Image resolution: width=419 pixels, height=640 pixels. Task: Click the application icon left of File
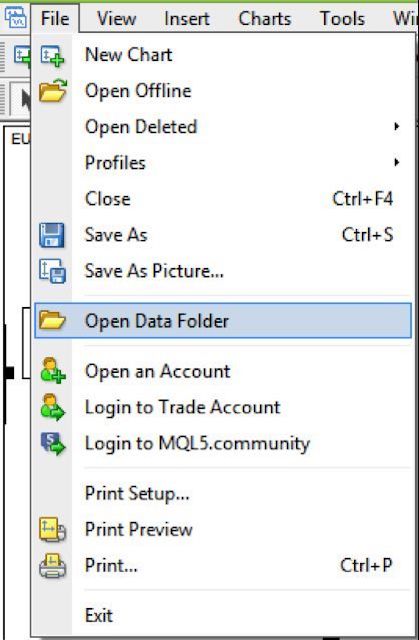(x=16, y=18)
